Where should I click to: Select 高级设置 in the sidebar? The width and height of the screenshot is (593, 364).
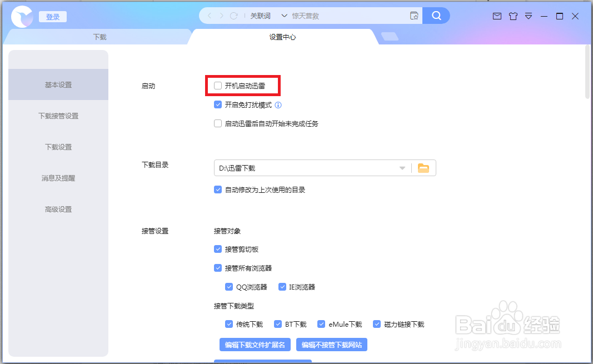[x=58, y=209]
